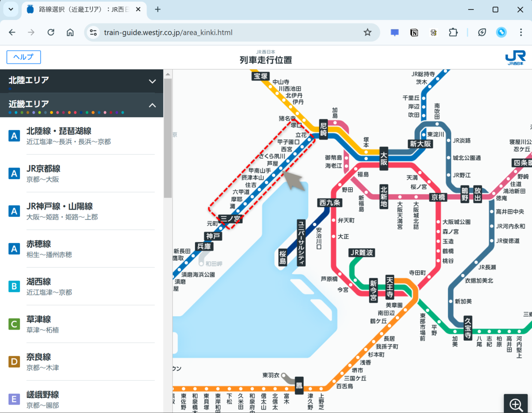Click the browser back arrow
Image resolution: width=532 pixels, height=413 pixels.
[12, 32]
